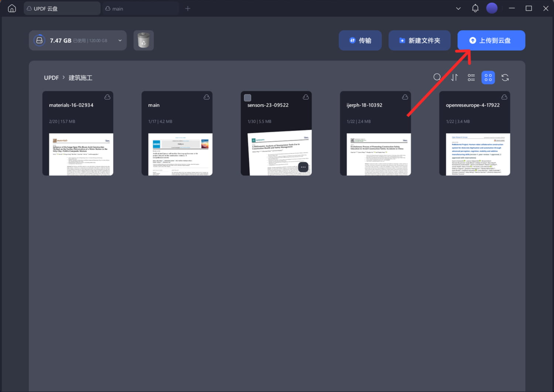The height and width of the screenshot is (392, 554).
Task: Tick the sensors-23-09522 file checkbox
Action: [x=247, y=98]
